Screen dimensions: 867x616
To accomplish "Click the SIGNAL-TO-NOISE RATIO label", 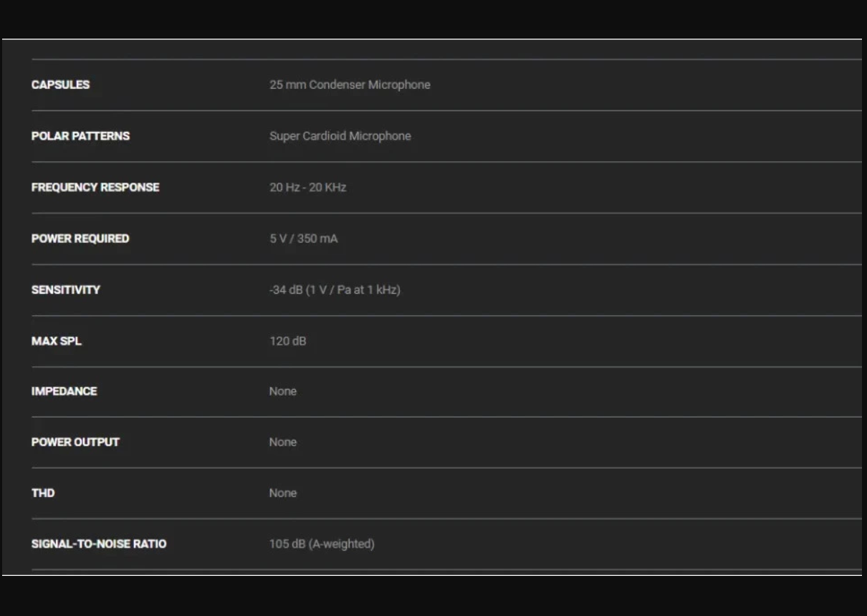I will (99, 544).
